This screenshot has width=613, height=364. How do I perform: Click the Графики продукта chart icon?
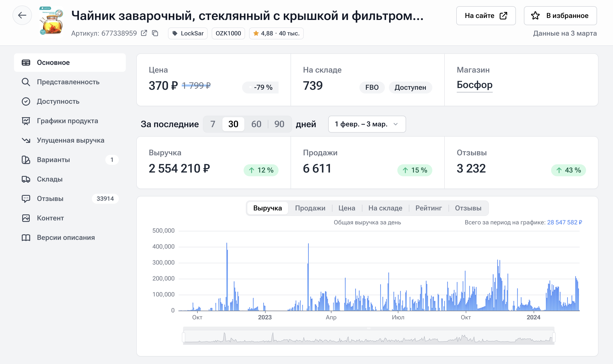pyautogui.click(x=26, y=121)
